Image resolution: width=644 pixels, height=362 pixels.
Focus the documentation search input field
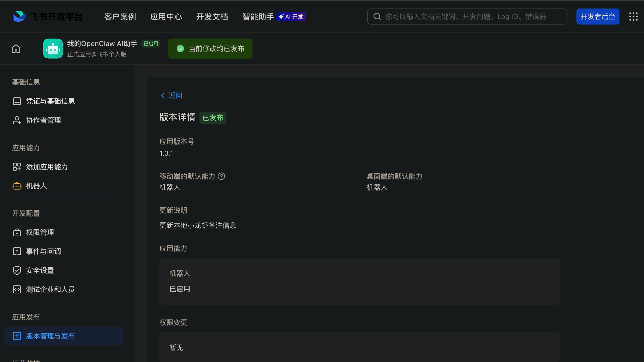click(x=467, y=17)
